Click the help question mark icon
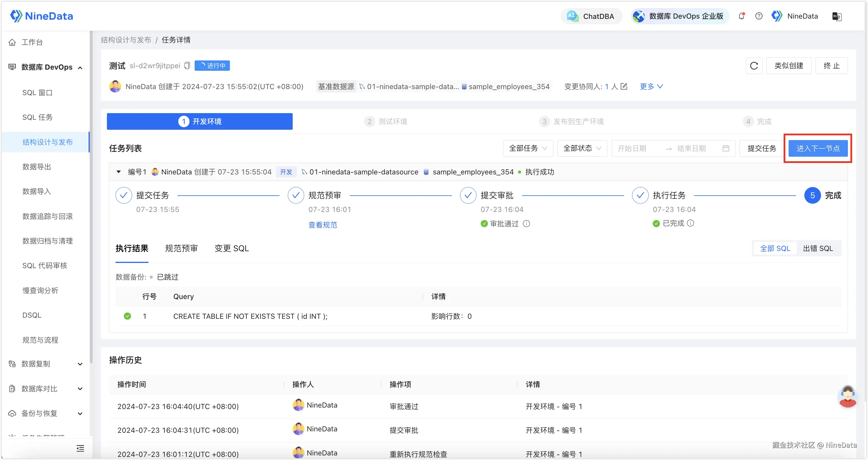Viewport: 868px width, 460px height. point(758,16)
